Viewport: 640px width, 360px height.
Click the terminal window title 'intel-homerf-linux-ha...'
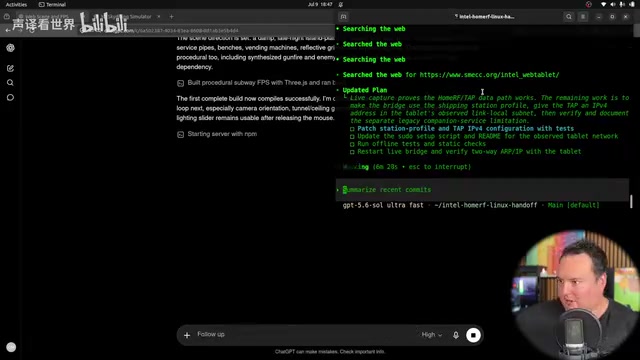point(485,17)
